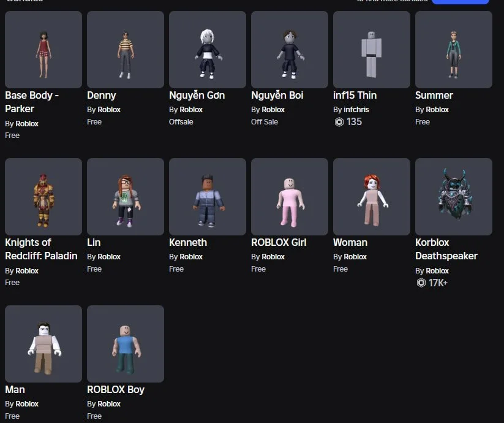Click the 'Summer' title link
The width and height of the screenshot is (504, 423).
click(x=434, y=95)
